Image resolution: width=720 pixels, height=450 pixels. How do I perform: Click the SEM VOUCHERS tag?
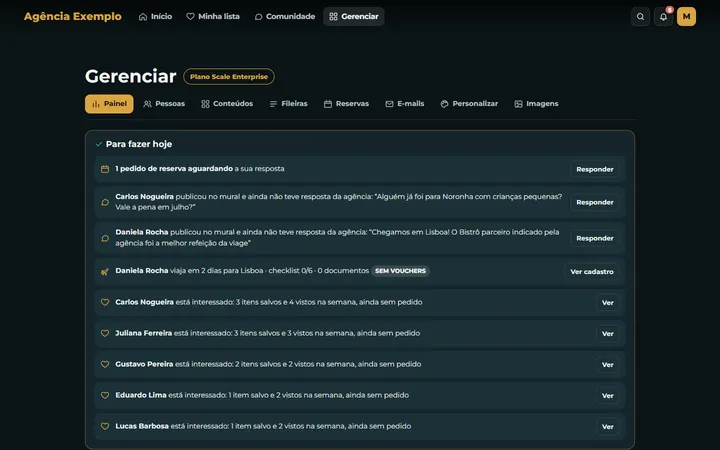click(x=400, y=271)
